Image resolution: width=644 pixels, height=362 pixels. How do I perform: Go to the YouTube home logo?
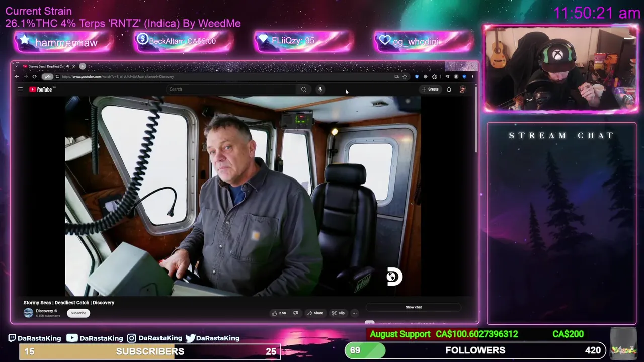pyautogui.click(x=42, y=89)
